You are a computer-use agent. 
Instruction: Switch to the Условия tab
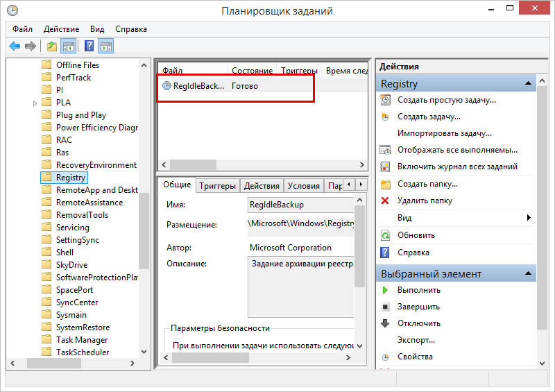304,185
